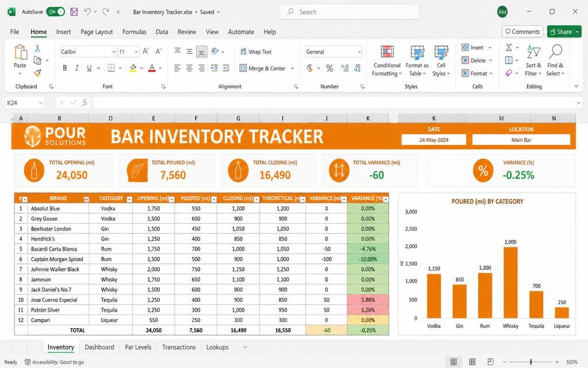Click the Center horizontal alignment icon
The width and height of the screenshot is (588, 368).
tap(189, 68)
